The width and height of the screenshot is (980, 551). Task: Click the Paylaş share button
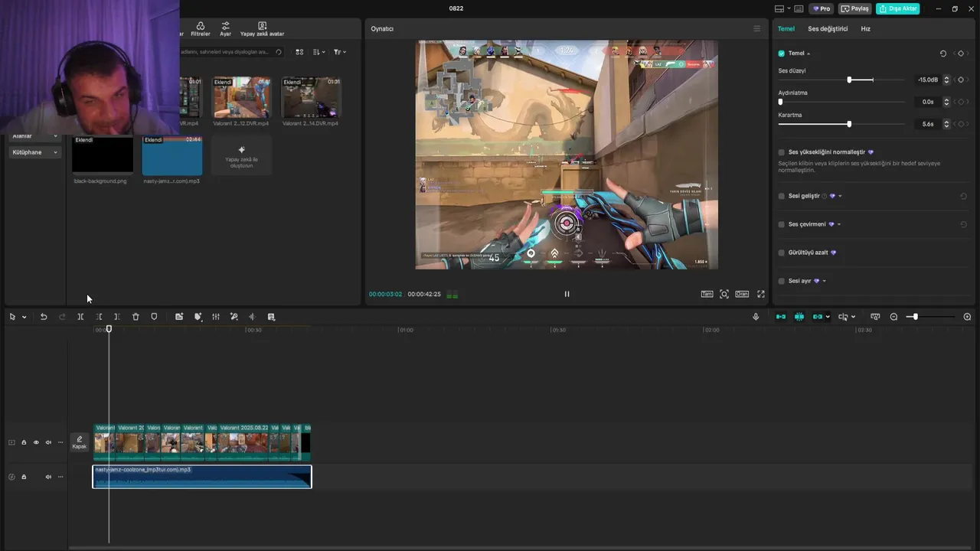click(x=854, y=8)
